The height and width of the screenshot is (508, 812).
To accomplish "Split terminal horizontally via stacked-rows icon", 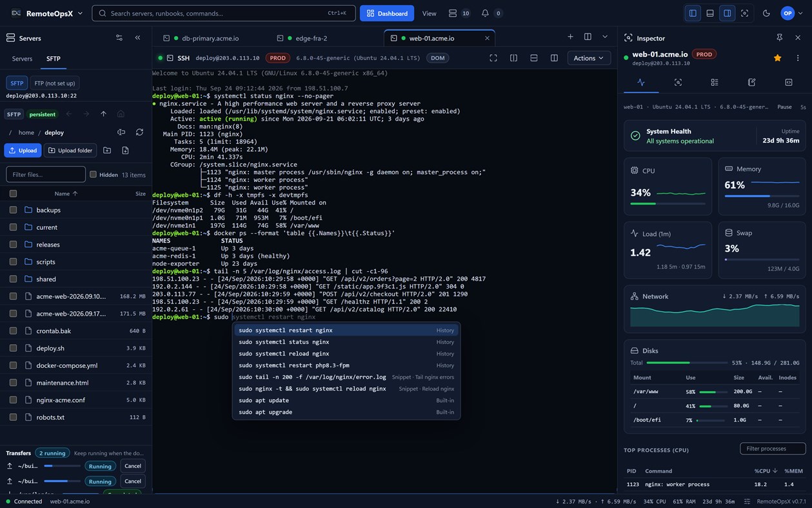I will pos(534,58).
